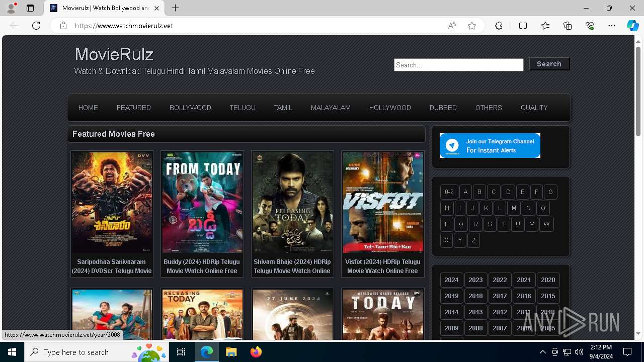The width and height of the screenshot is (644, 362).
Task: Browse movies from year 2017
Action: (x=500, y=296)
